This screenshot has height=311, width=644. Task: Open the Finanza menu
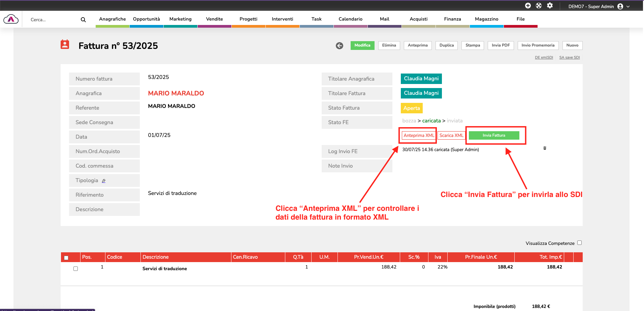[452, 19]
